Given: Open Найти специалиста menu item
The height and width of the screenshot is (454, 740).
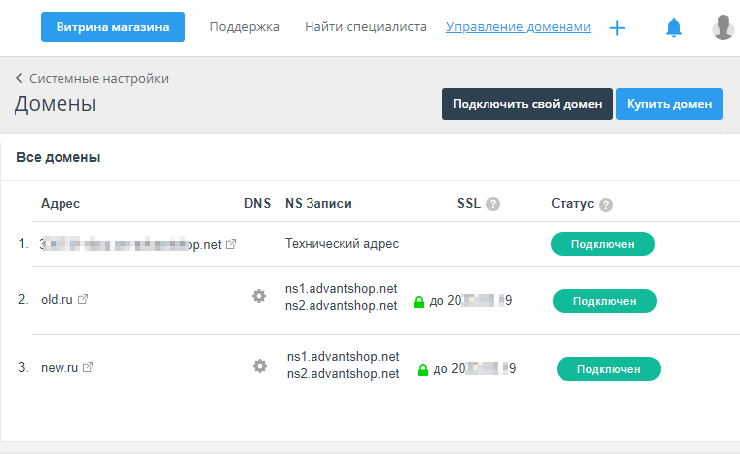Looking at the screenshot, I should tap(365, 27).
